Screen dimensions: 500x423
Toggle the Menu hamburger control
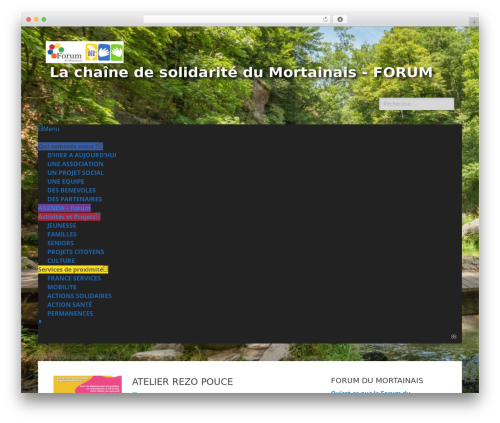(49, 129)
